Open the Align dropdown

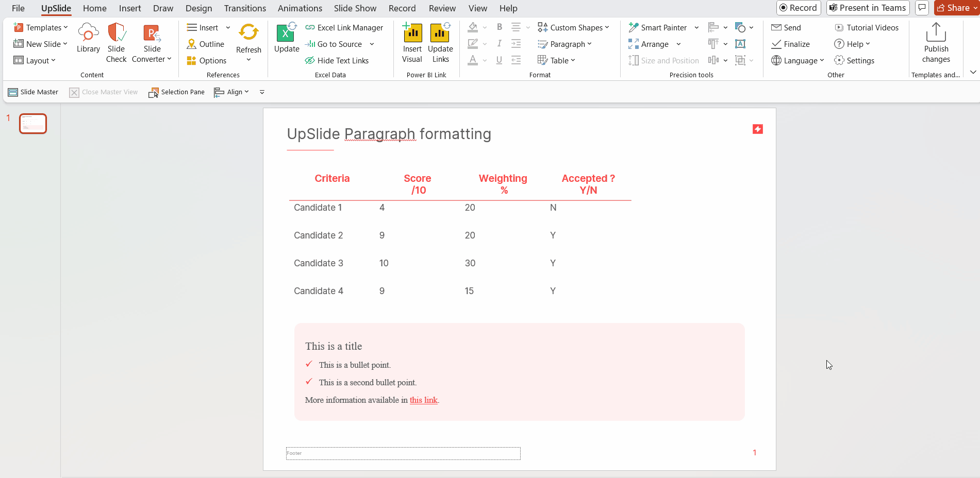pyautogui.click(x=231, y=92)
